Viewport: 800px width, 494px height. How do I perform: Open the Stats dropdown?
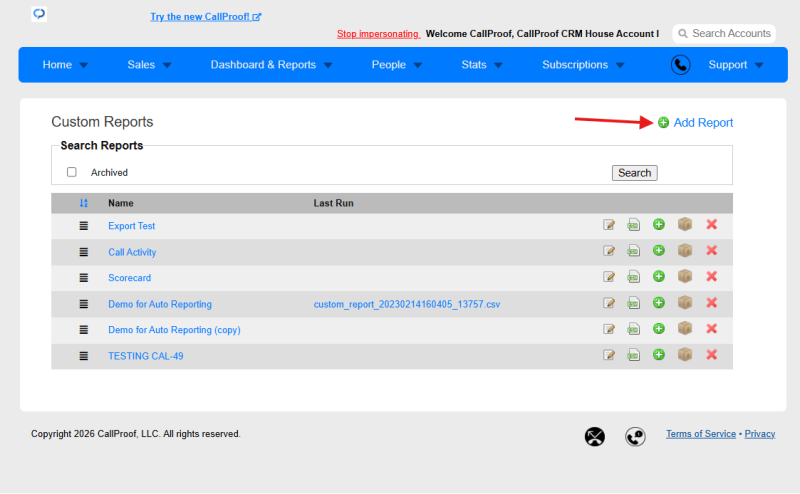(x=482, y=65)
